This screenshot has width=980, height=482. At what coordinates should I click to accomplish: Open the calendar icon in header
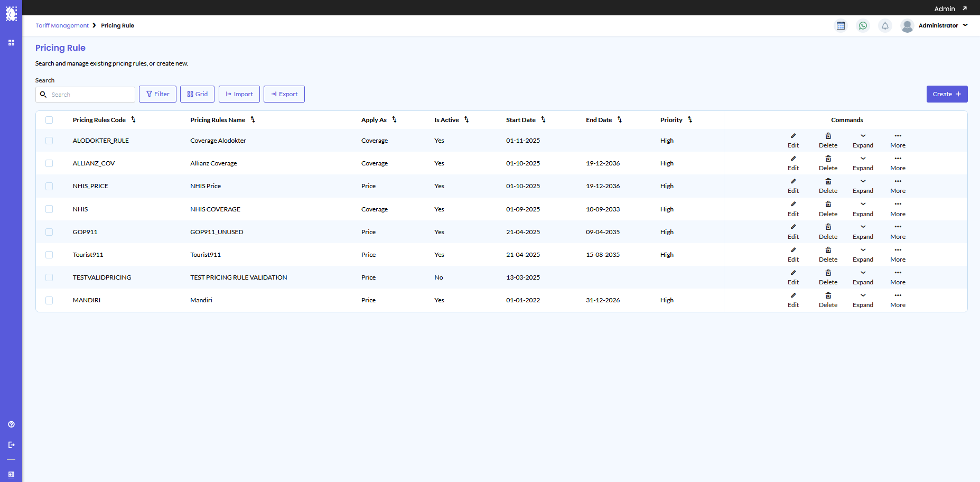[x=841, y=25]
